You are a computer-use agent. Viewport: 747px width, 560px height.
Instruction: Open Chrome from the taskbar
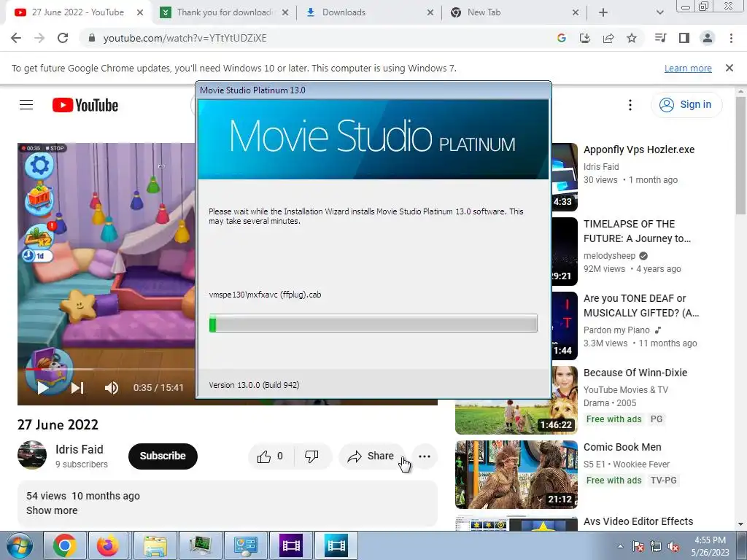click(65, 545)
